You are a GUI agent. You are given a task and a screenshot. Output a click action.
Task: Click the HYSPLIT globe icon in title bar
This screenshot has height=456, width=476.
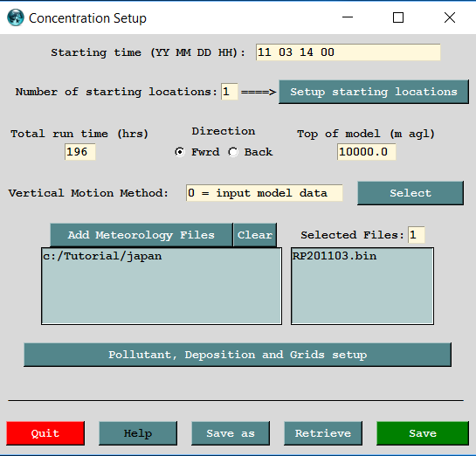(x=16, y=17)
